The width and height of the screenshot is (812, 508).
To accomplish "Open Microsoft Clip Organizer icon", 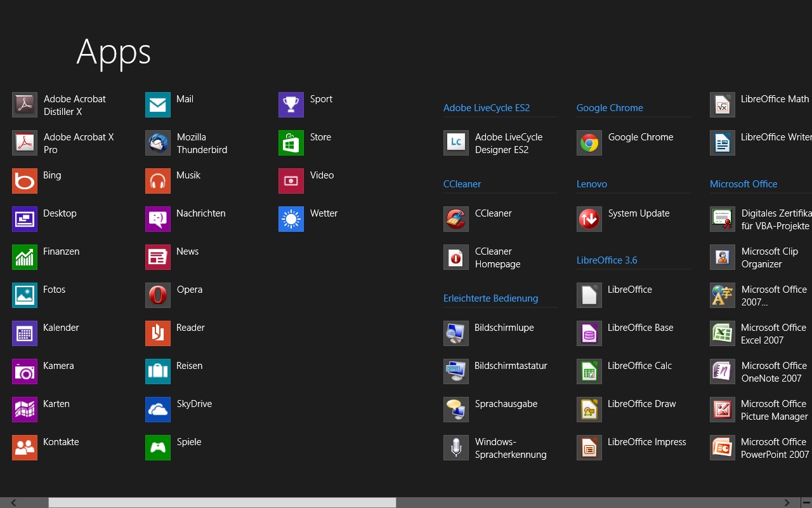I will [x=723, y=257].
